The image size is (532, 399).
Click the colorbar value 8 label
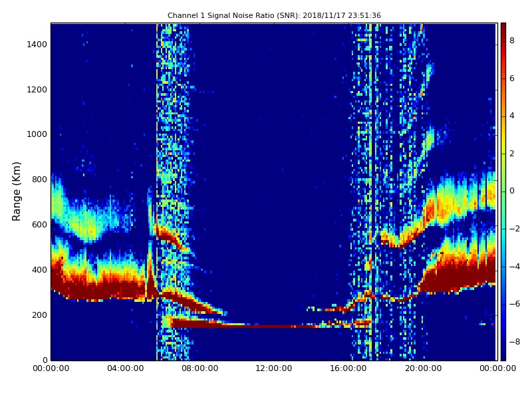(511, 41)
